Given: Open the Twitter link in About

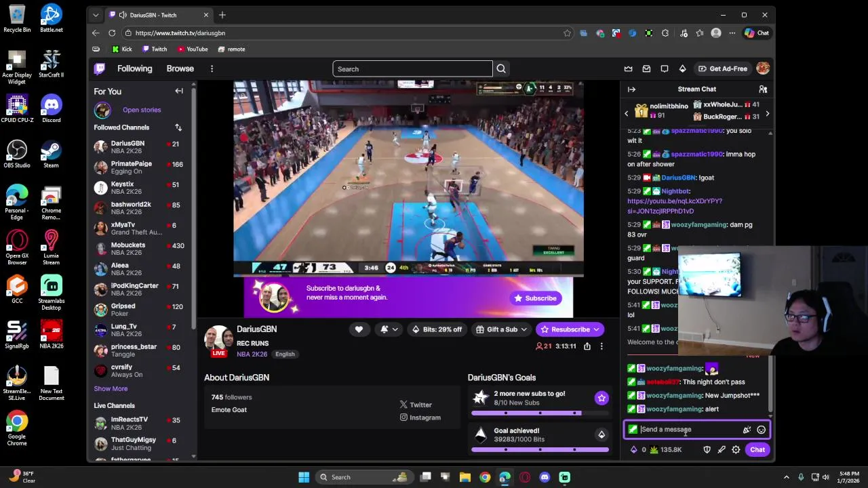Looking at the screenshot, I should (416, 405).
